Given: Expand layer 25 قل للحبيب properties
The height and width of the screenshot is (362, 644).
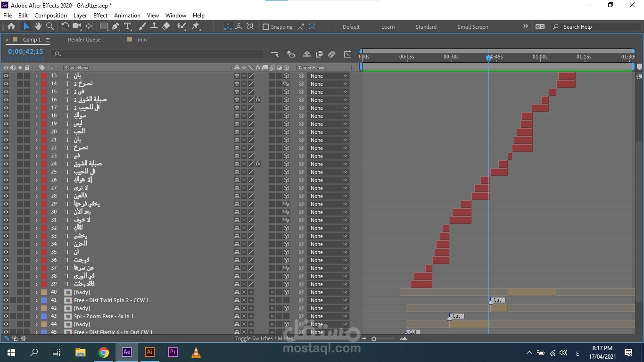Looking at the screenshot, I should [x=36, y=172].
